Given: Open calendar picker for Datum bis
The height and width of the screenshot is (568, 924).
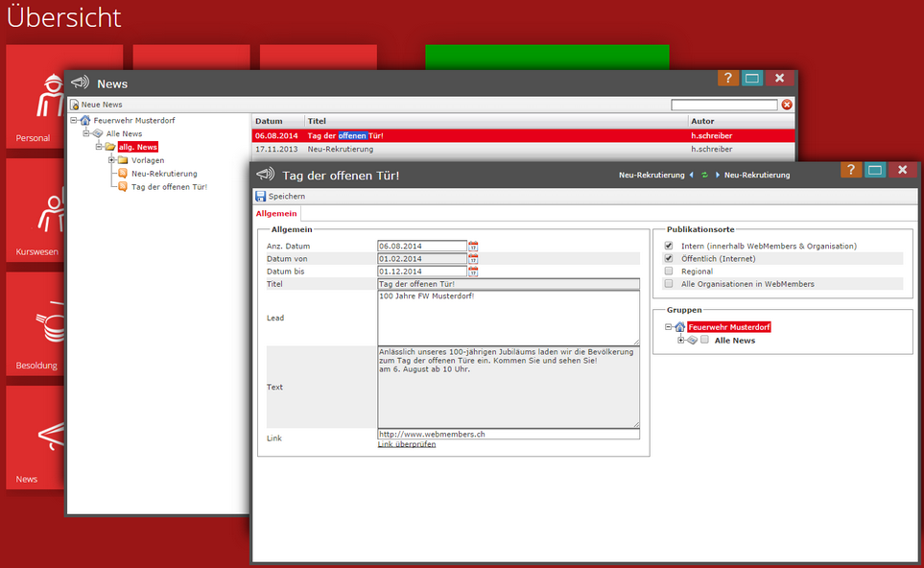Looking at the screenshot, I should click(x=473, y=272).
